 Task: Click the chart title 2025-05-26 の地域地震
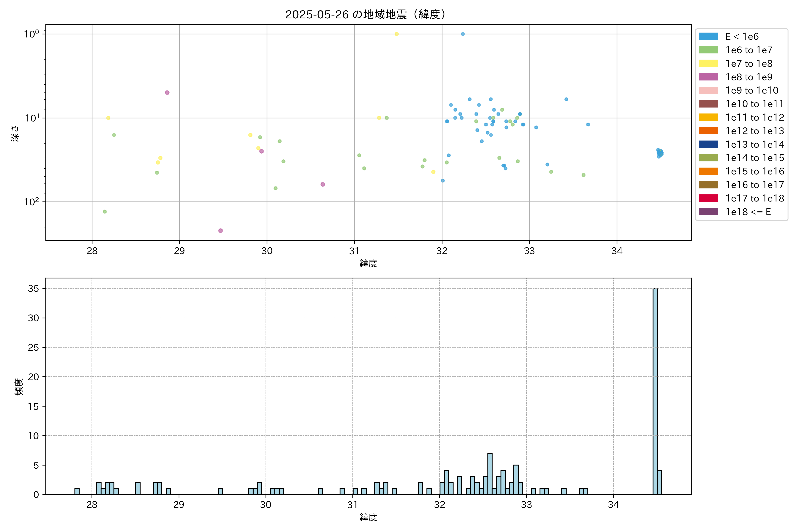(x=366, y=15)
